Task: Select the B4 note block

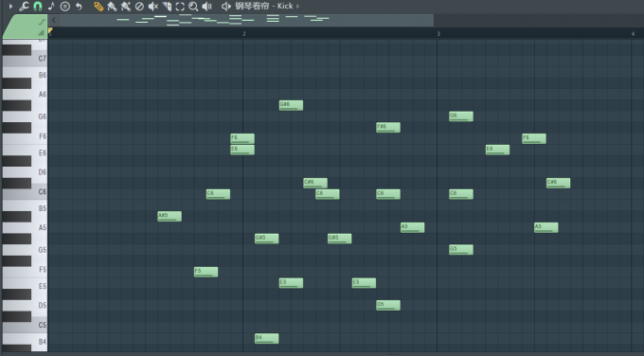Action: point(266,338)
